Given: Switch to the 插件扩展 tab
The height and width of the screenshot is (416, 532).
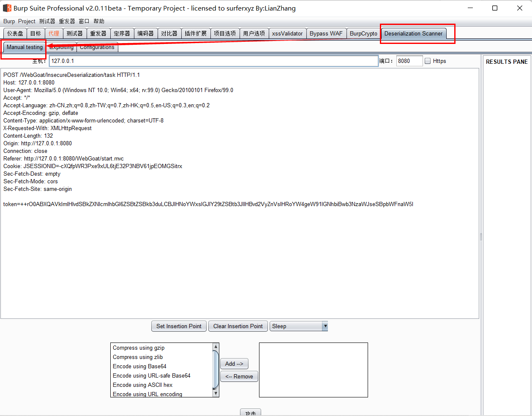Looking at the screenshot, I should point(196,33).
